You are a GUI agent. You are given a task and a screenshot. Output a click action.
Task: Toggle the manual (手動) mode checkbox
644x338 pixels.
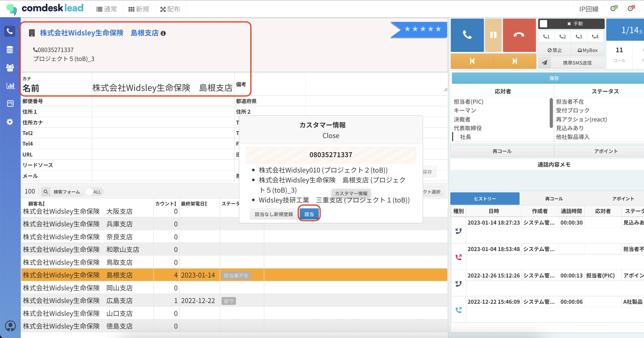click(x=543, y=24)
